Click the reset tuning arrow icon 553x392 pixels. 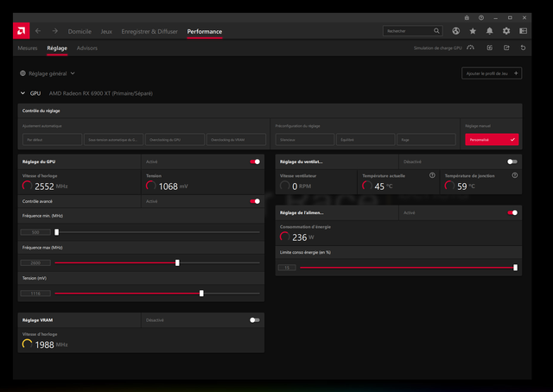[x=523, y=48]
